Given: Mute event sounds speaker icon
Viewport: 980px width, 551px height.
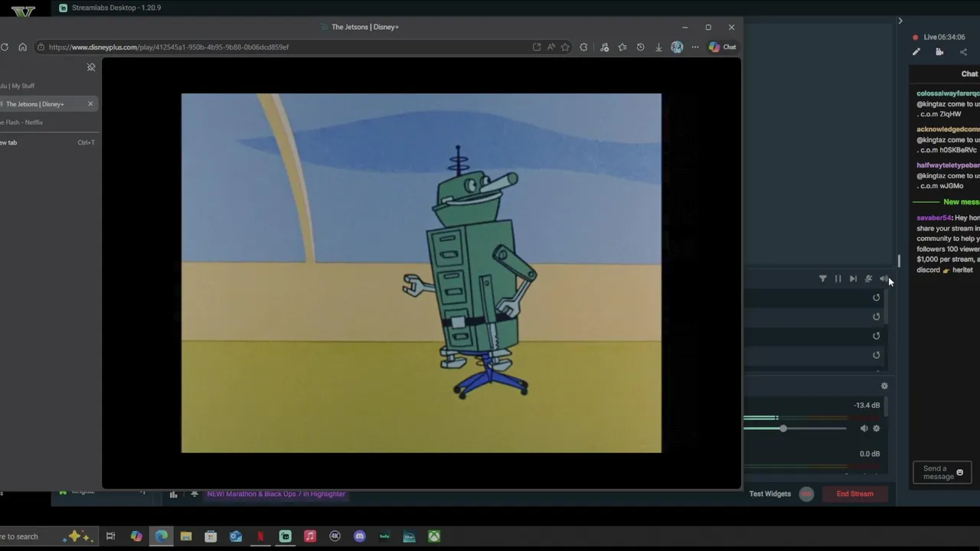Looking at the screenshot, I should point(884,279).
